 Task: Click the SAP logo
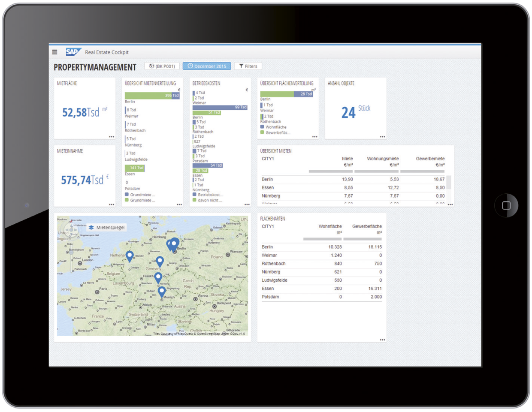click(x=73, y=51)
